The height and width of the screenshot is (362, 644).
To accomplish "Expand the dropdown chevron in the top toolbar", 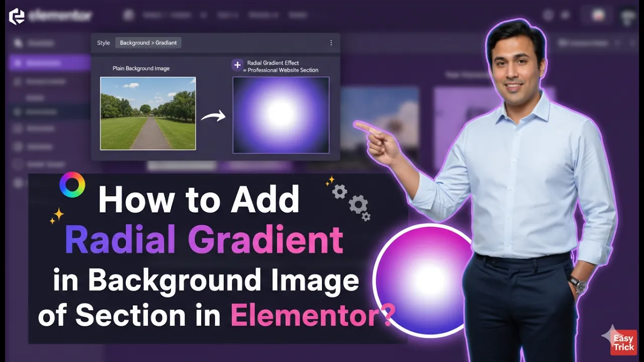I will tap(204, 15).
